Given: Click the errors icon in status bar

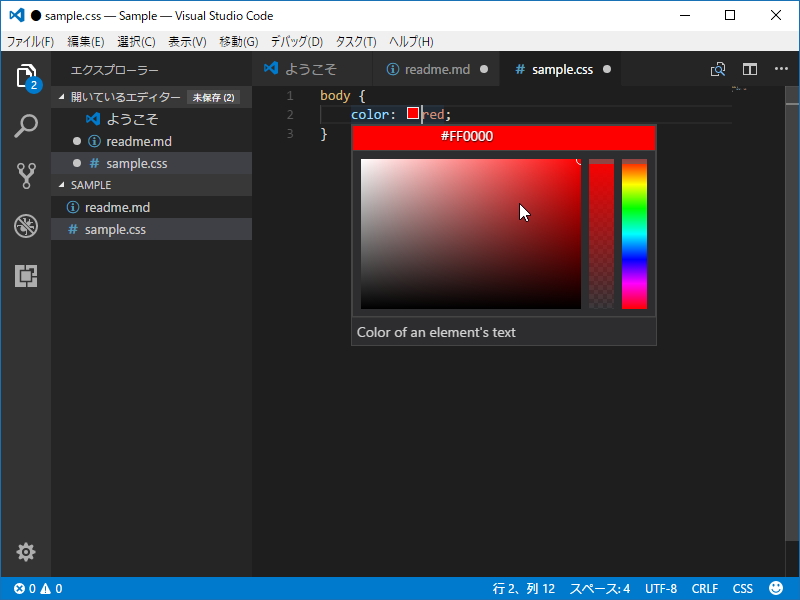Looking at the screenshot, I should (19, 589).
